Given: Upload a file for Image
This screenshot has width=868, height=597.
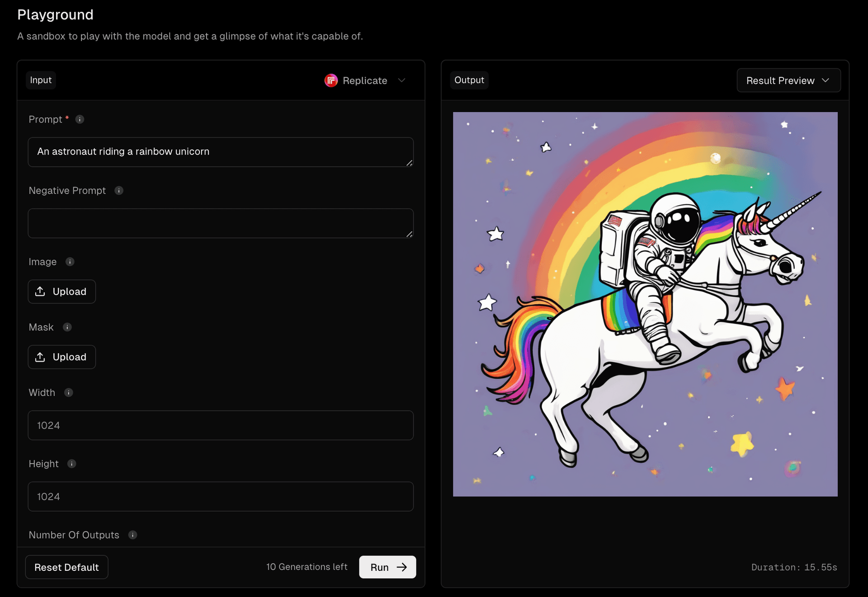Looking at the screenshot, I should 61,291.
